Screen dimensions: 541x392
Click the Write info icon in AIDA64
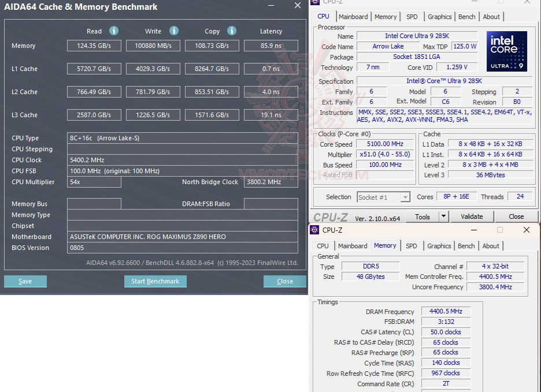pos(174,31)
